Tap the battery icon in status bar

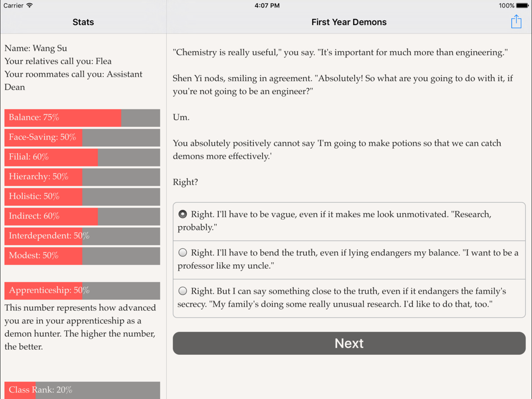click(522, 6)
